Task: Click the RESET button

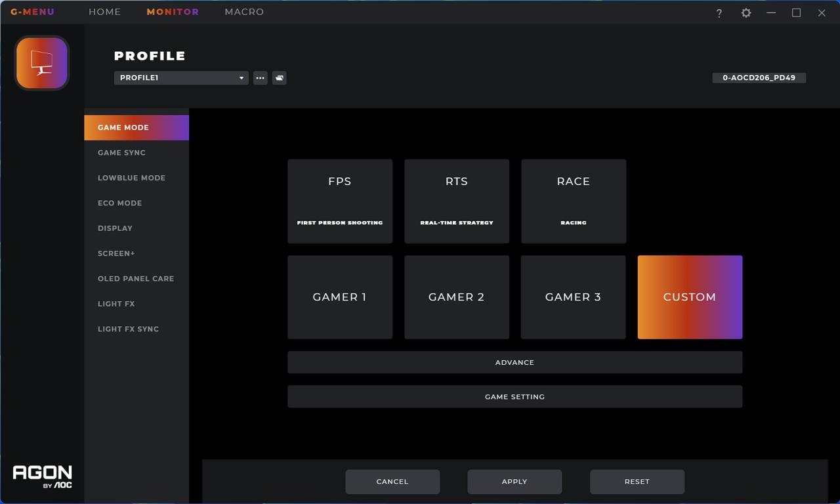Action: pos(637,482)
